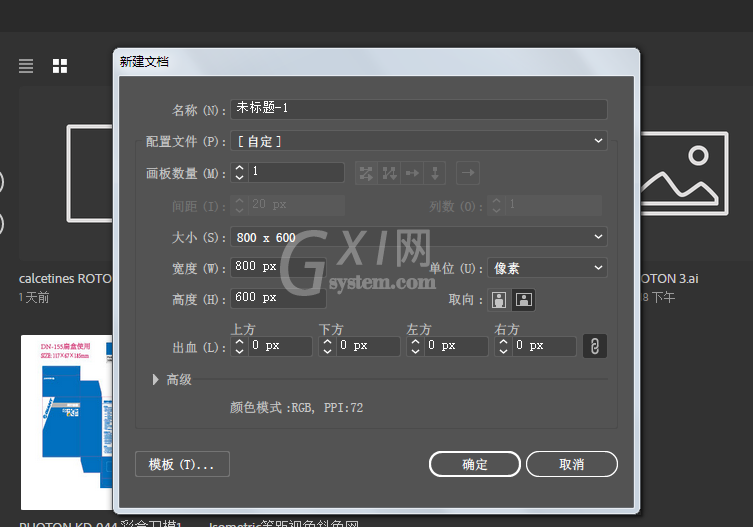
Task: Adjust the 下方 bottom bleed stepper
Action: [328, 346]
